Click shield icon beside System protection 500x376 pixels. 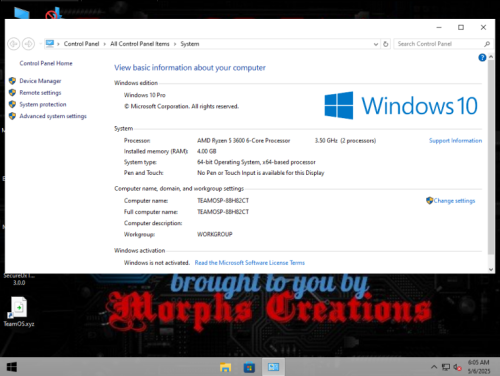12,104
